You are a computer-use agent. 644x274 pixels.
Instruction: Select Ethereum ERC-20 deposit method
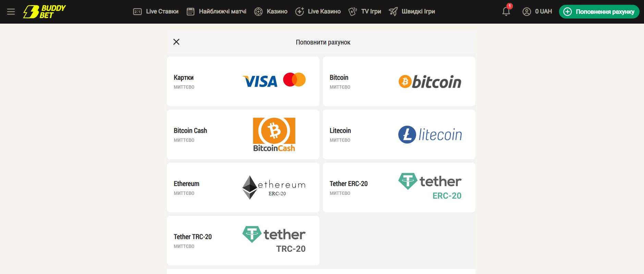[243, 188]
